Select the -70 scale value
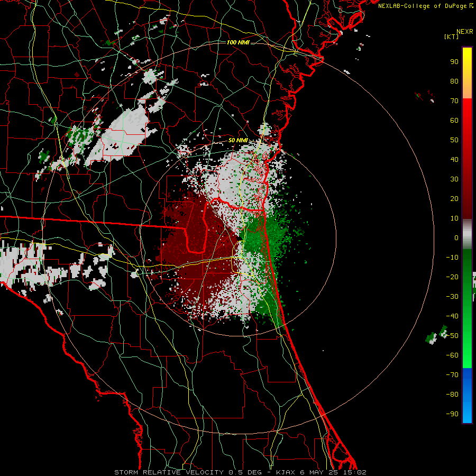The height and width of the screenshot is (476, 476). coord(452,375)
